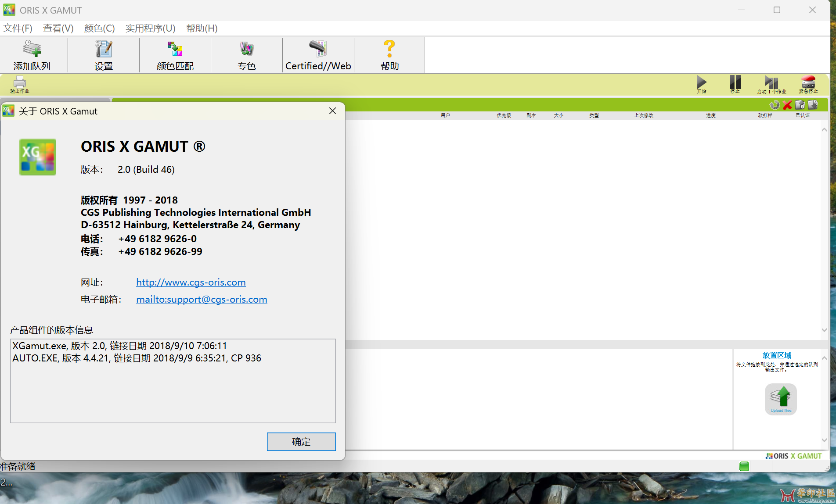Minimize the ORIS X GAMUT window

point(741,10)
